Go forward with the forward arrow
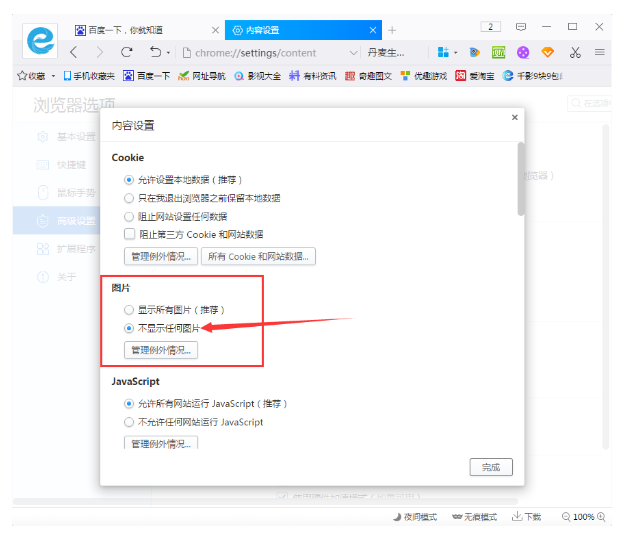Viewport: 635px width, 533px height. coord(100,52)
